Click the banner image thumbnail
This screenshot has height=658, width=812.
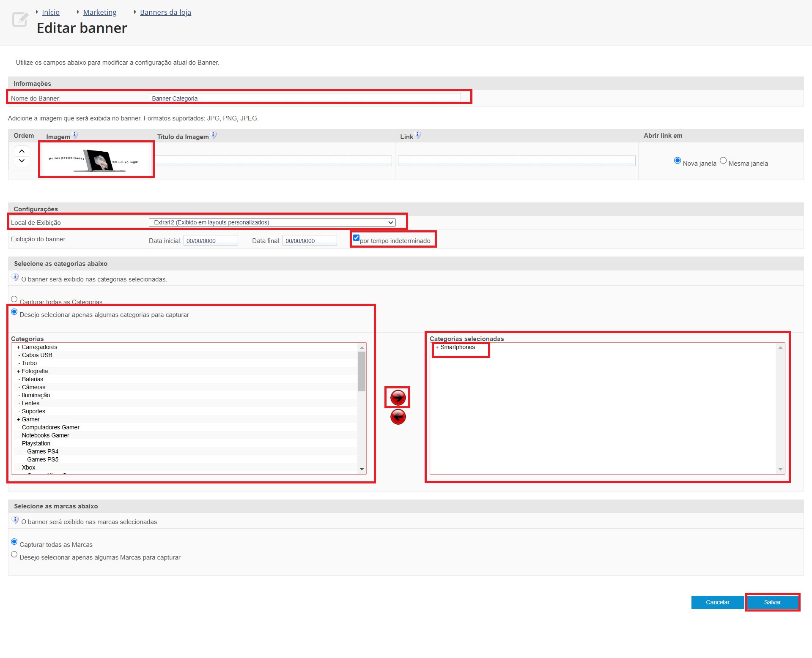tap(96, 160)
